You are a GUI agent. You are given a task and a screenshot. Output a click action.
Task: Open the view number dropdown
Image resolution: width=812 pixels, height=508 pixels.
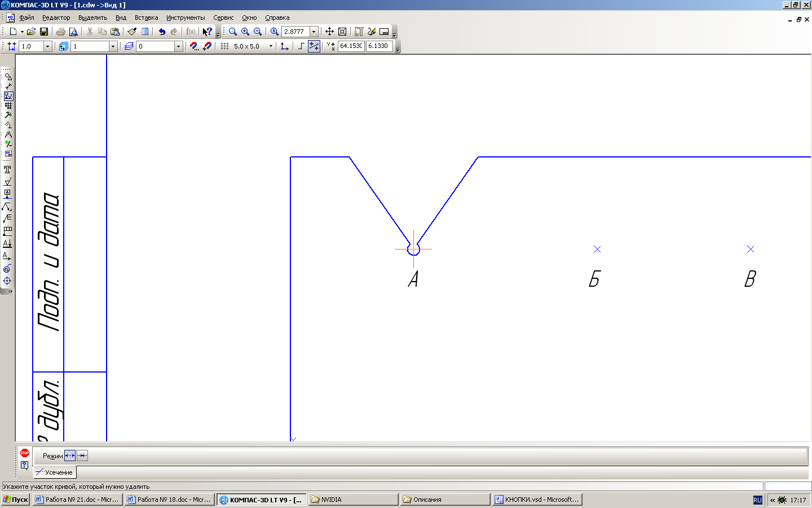tap(113, 46)
